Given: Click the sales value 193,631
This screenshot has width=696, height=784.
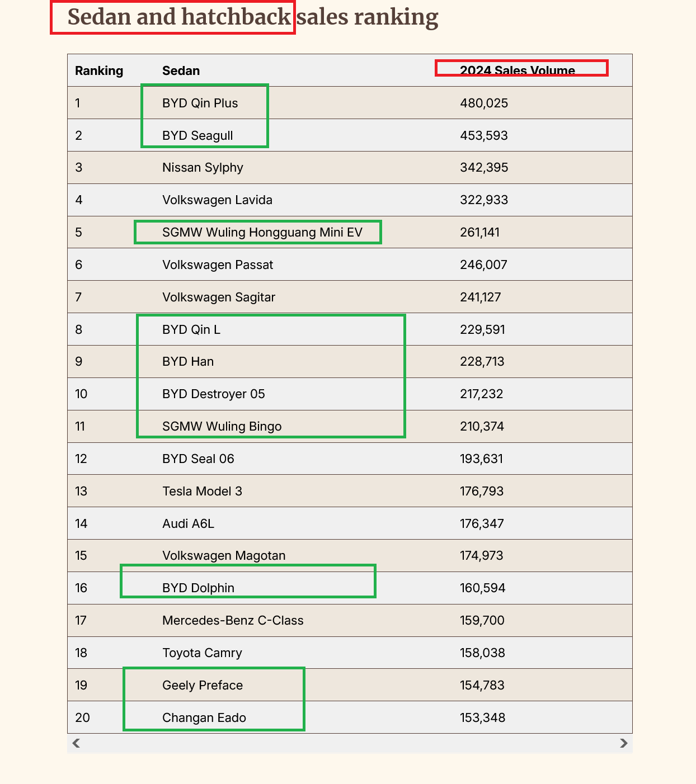Looking at the screenshot, I should pos(481,459).
